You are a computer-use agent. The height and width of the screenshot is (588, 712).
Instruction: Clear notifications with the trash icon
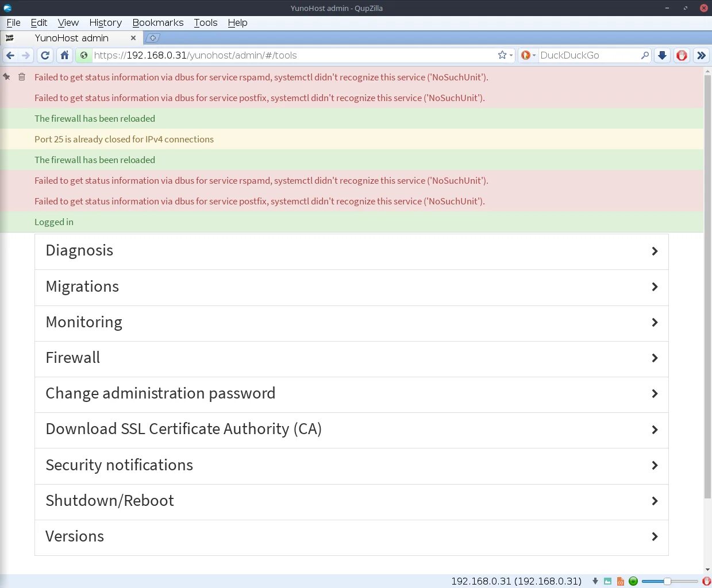(x=22, y=76)
